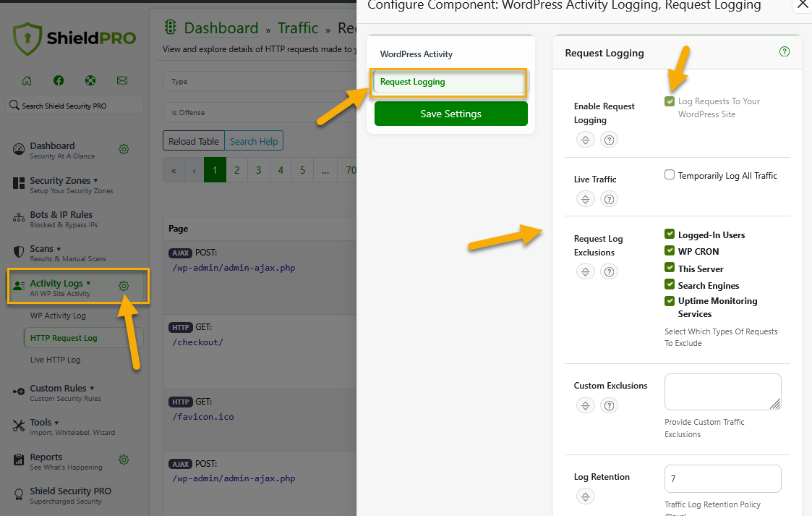Click the Request Logging help icon in the header
Screen dimensions: 812x516
785,51
